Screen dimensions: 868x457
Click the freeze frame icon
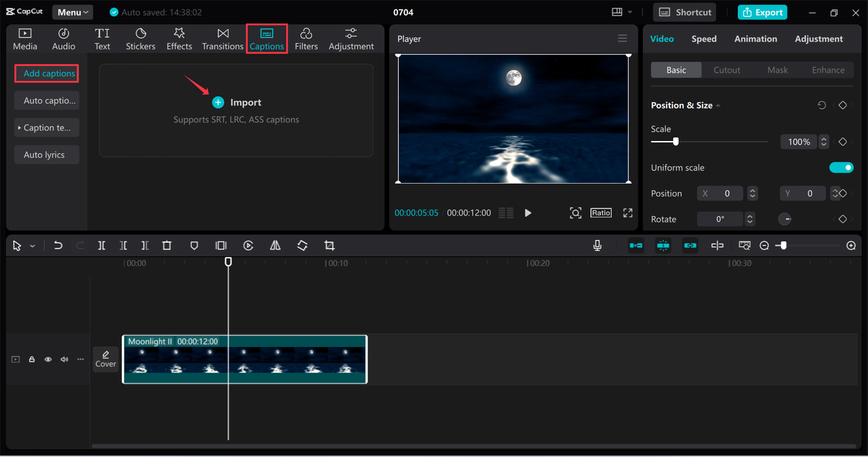point(221,245)
